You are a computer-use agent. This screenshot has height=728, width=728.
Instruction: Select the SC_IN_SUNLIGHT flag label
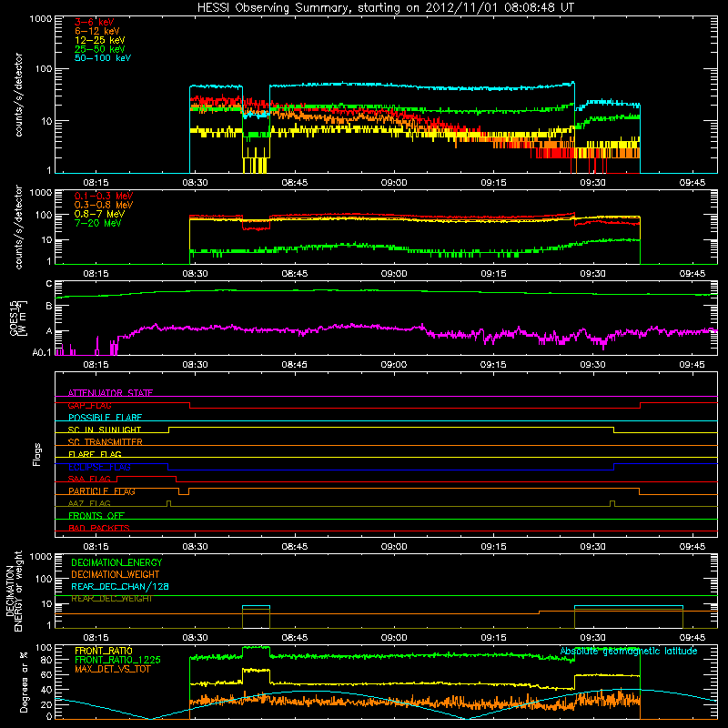(x=105, y=430)
